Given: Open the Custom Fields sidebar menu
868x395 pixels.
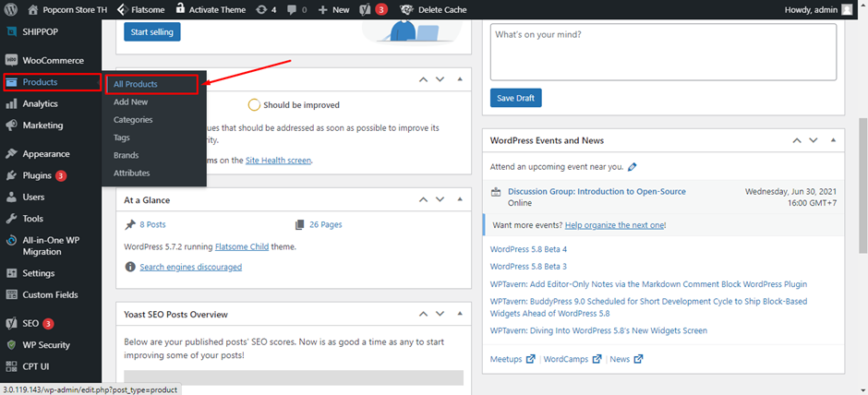Looking at the screenshot, I should pos(51,295).
